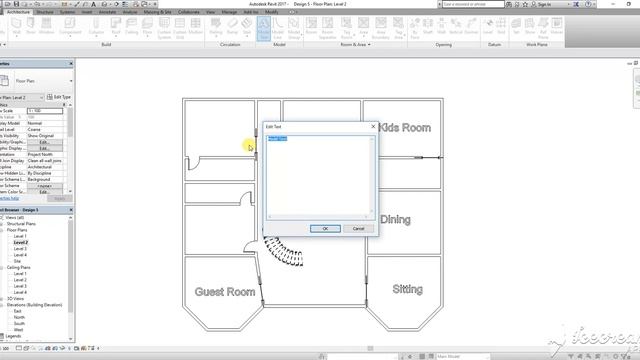Select the Ref Plane tool

(543, 28)
